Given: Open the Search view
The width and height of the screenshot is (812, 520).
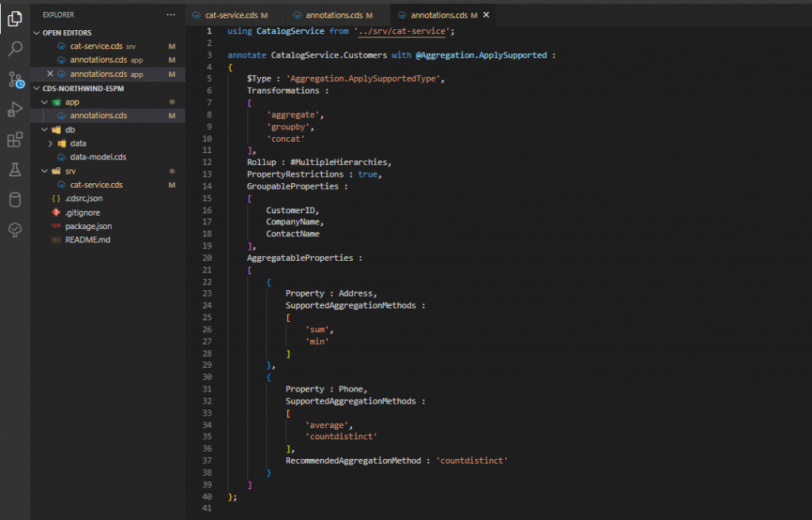Looking at the screenshot, I should 15,48.
